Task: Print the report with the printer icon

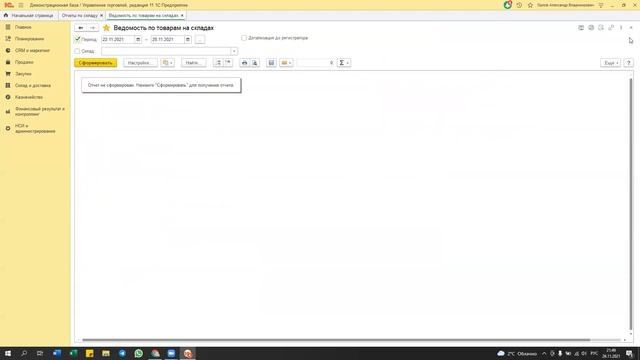Action: click(x=244, y=63)
